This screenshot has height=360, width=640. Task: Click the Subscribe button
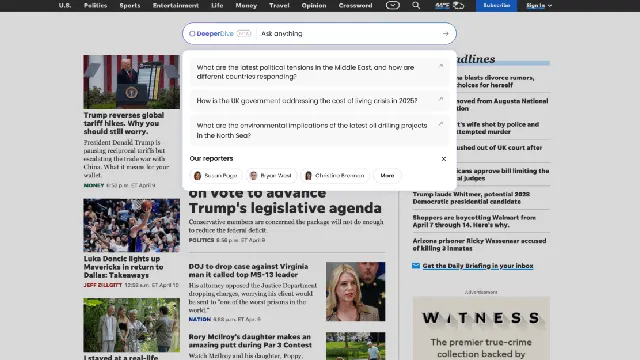(496, 5)
